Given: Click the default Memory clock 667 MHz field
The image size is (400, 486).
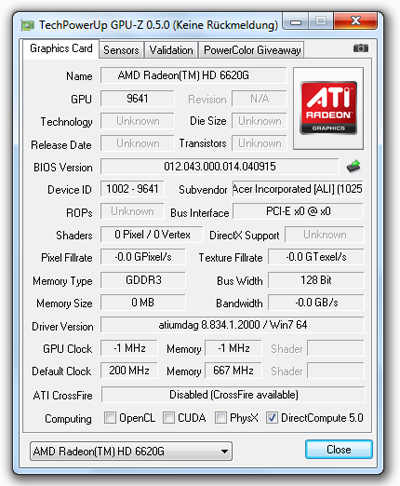Looking at the screenshot, I should click(233, 370).
